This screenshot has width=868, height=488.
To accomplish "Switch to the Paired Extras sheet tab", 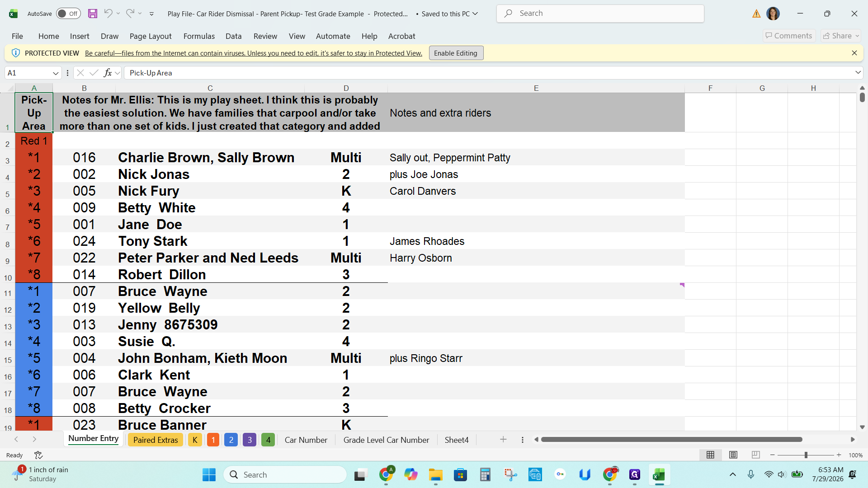I will [x=156, y=440].
